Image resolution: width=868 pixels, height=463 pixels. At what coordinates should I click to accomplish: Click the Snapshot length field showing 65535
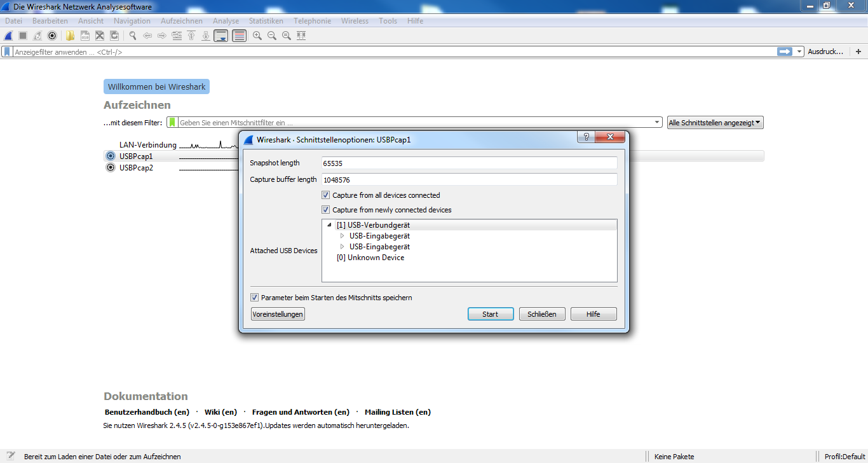470,163
